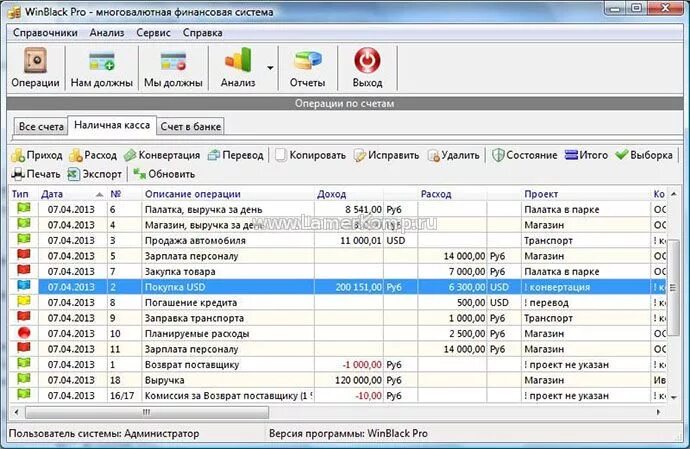The width and height of the screenshot is (690, 449).
Task: Click the 2 500,00 expense value
Action: [x=467, y=334]
